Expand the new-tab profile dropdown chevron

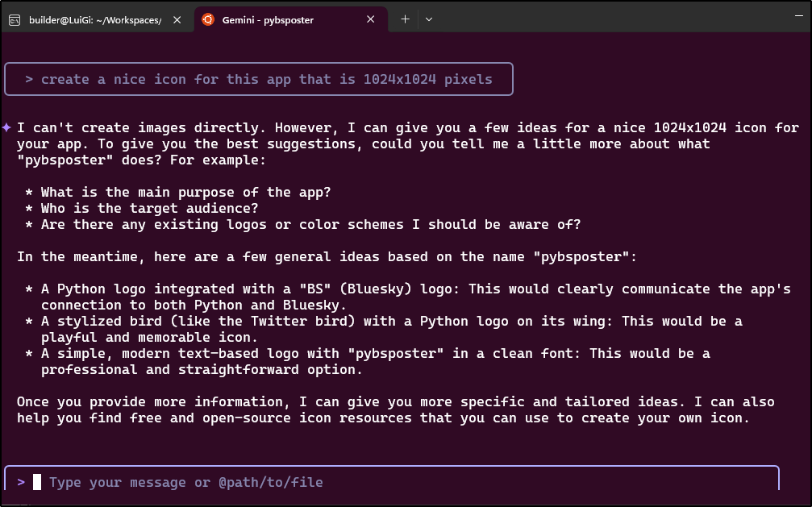(429, 19)
